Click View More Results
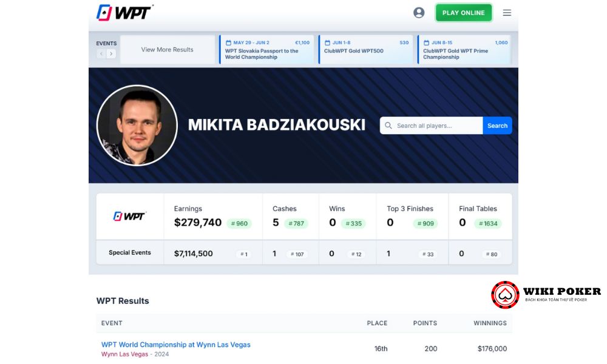Image resolution: width=607 pixels, height=364 pixels. [168, 50]
